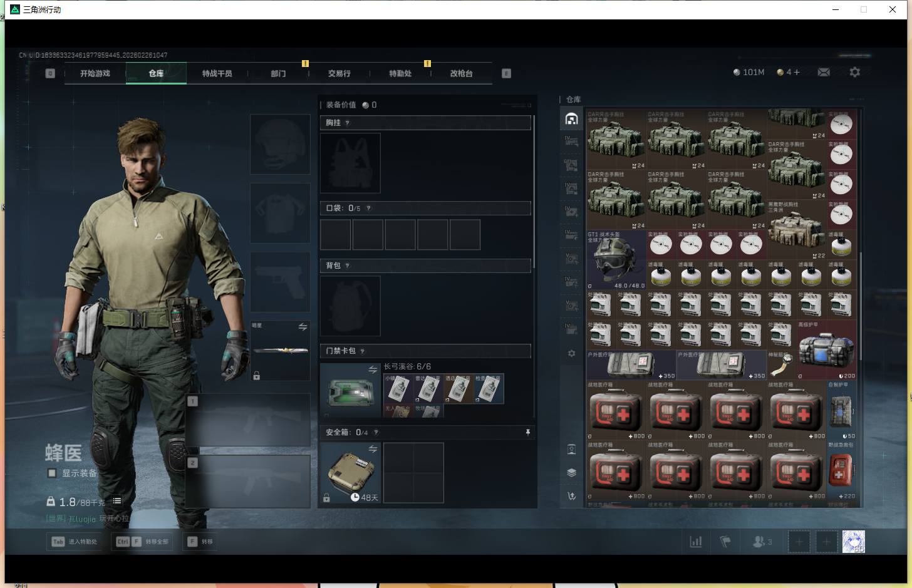The height and width of the screenshot is (588, 912).
Task: Click the operator name 蜂医
Action: coord(63,452)
